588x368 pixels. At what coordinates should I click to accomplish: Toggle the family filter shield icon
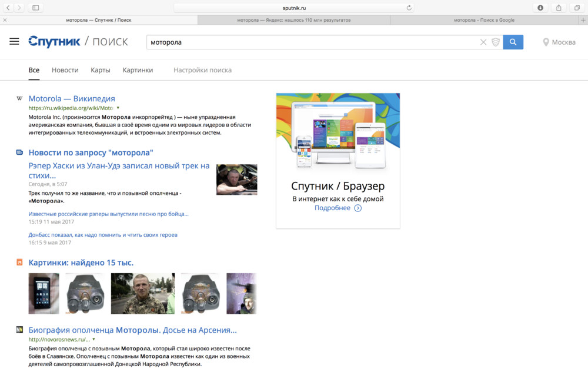point(495,42)
